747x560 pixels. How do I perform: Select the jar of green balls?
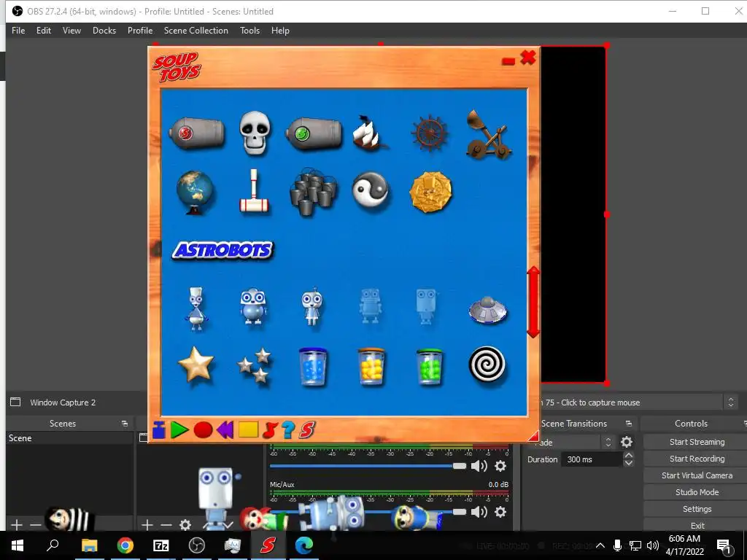tap(429, 366)
